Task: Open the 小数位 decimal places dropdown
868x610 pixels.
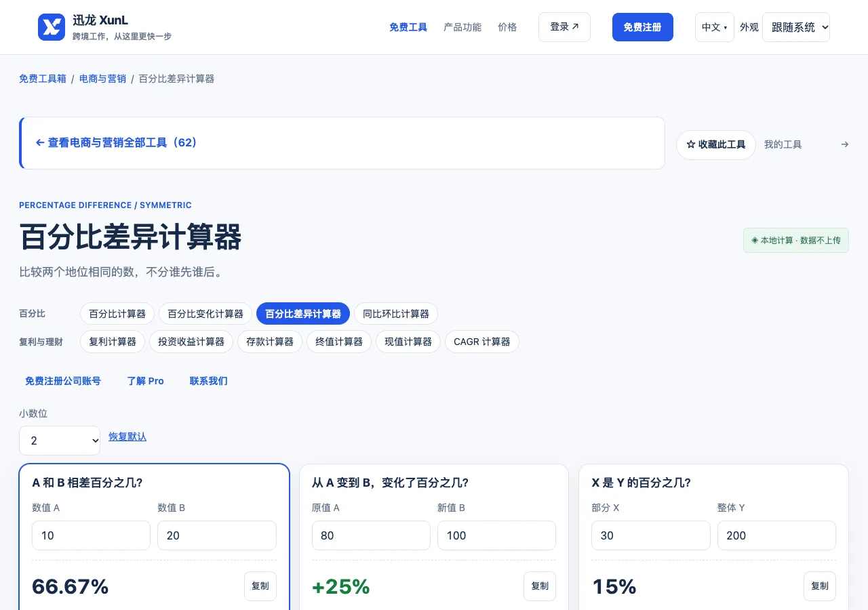Action: point(60,441)
